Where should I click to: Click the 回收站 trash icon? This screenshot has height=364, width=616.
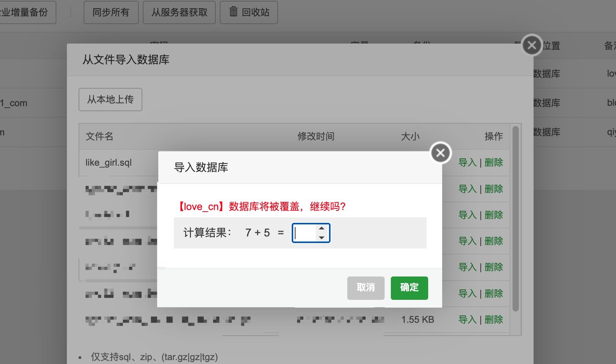point(233,12)
